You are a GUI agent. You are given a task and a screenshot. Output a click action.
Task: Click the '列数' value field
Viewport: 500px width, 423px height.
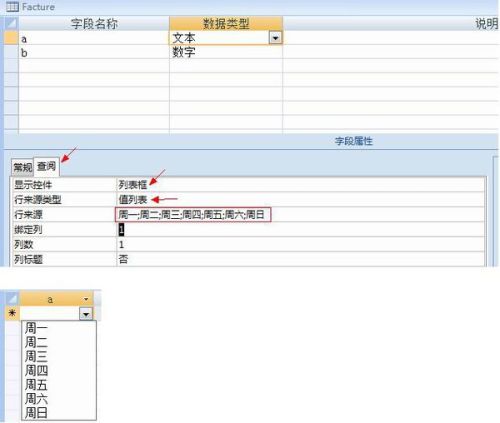tap(301, 245)
